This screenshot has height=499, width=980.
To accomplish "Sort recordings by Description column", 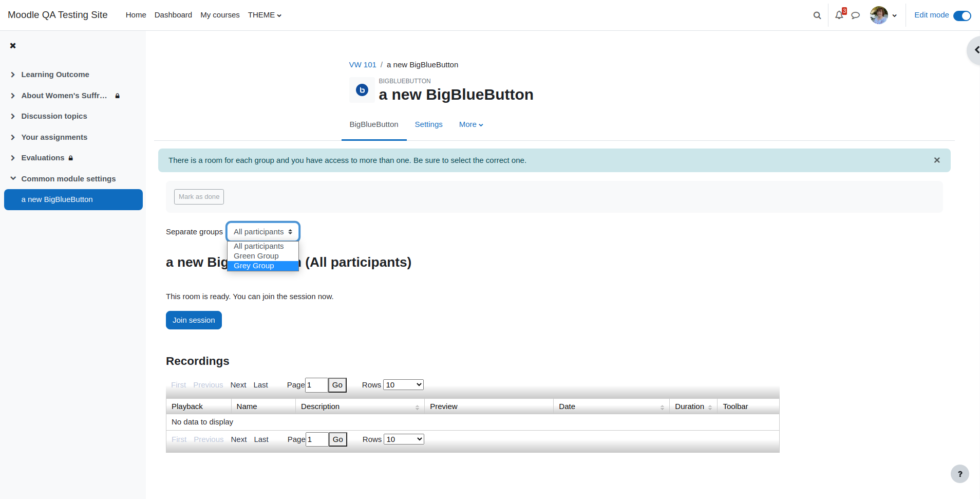I will coord(360,406).
